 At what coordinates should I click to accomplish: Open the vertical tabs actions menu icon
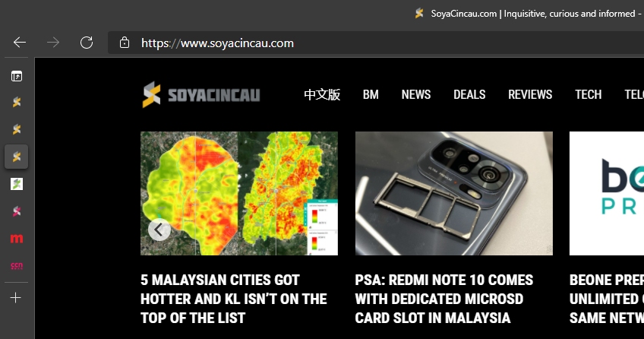click(17, 76)
